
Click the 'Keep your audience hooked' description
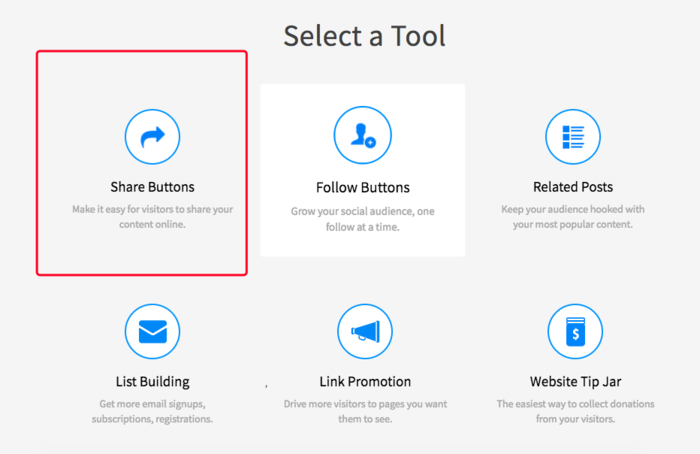573,217
